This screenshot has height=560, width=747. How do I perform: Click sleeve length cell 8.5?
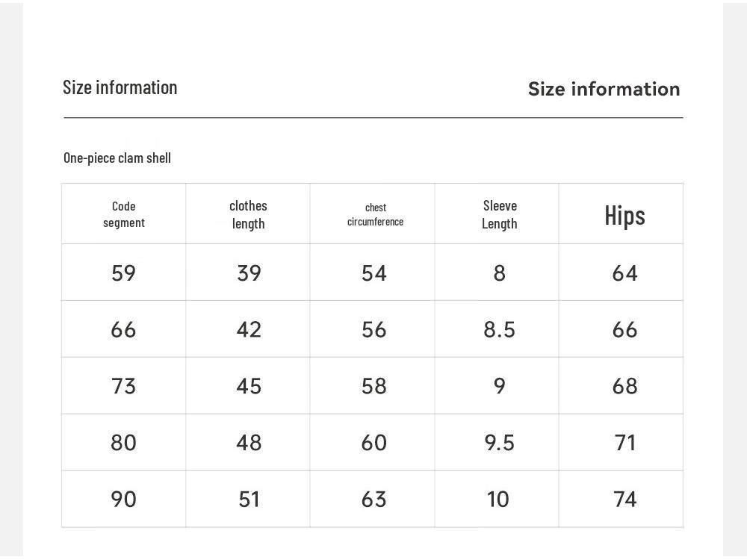[x=499, y=330]
